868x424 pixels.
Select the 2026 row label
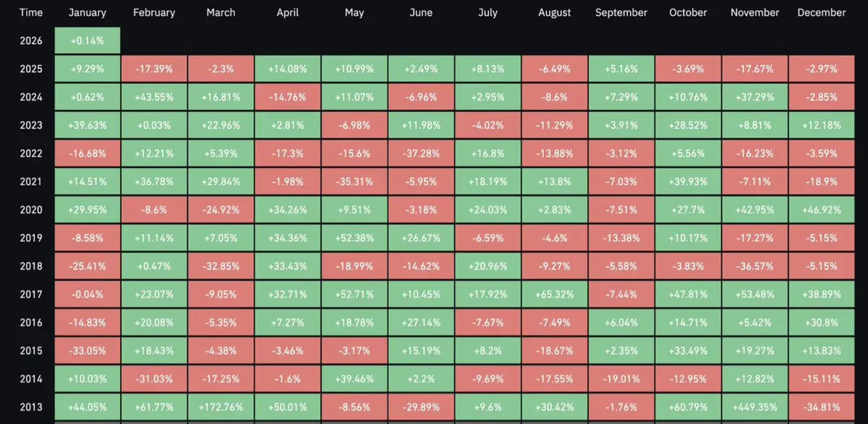point(31,41)
